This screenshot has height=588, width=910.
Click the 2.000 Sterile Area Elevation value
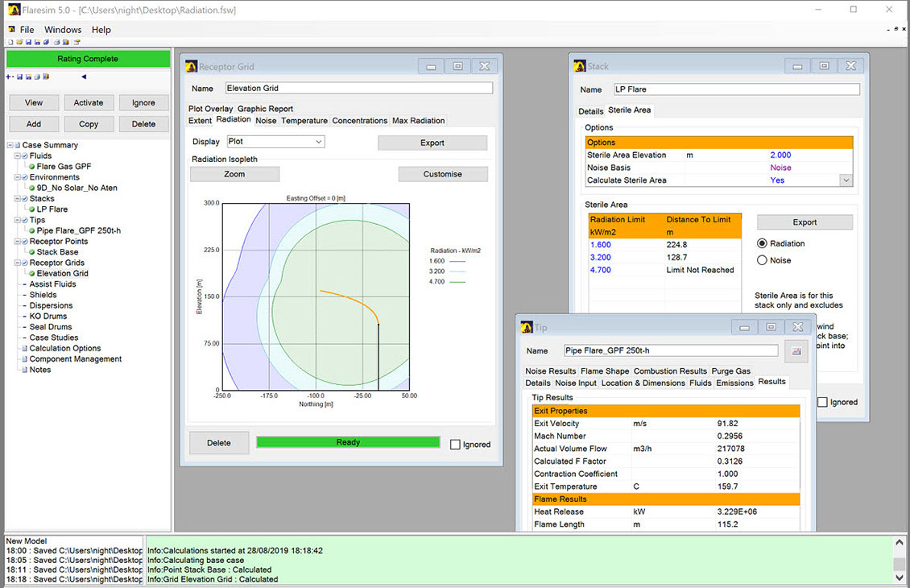[780, 155]
